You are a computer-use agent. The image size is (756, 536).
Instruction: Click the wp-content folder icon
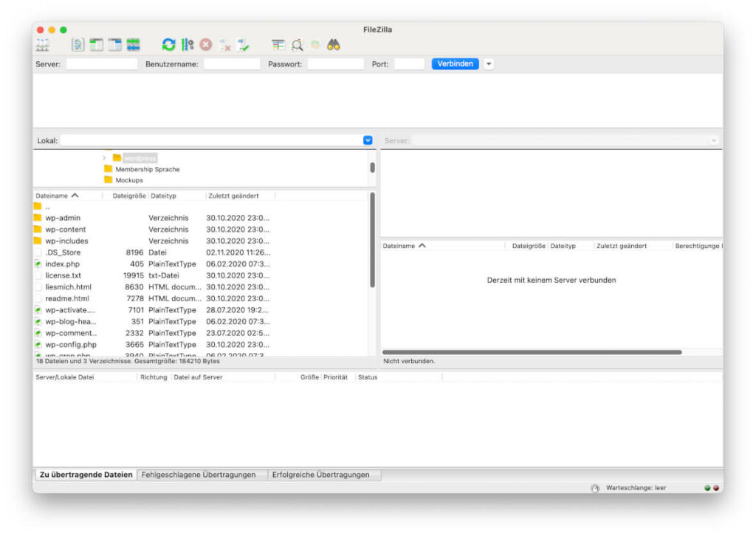(x=38, y=230)
